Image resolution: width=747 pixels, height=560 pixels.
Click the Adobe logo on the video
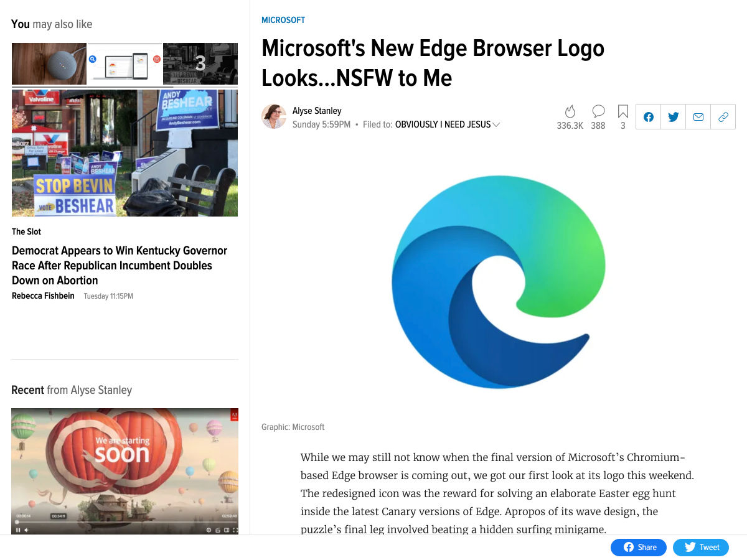[x=234, y=415]
